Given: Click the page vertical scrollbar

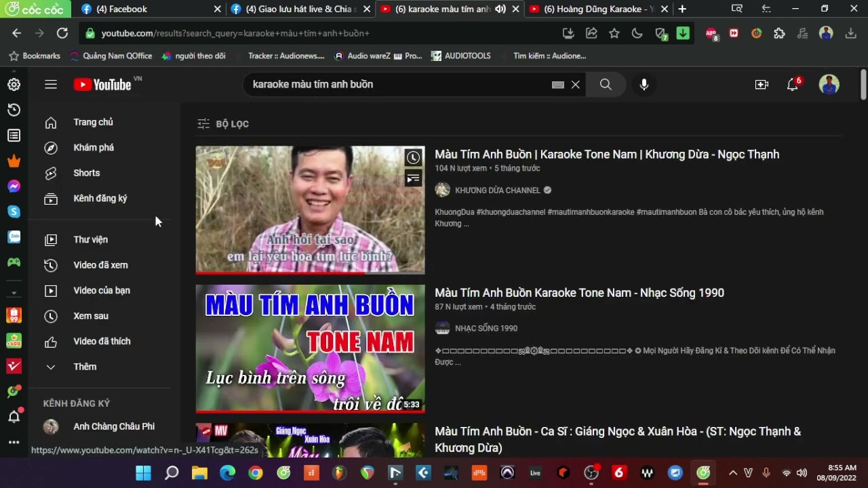Looking at the screenshot, I should (x=863, y=85).
